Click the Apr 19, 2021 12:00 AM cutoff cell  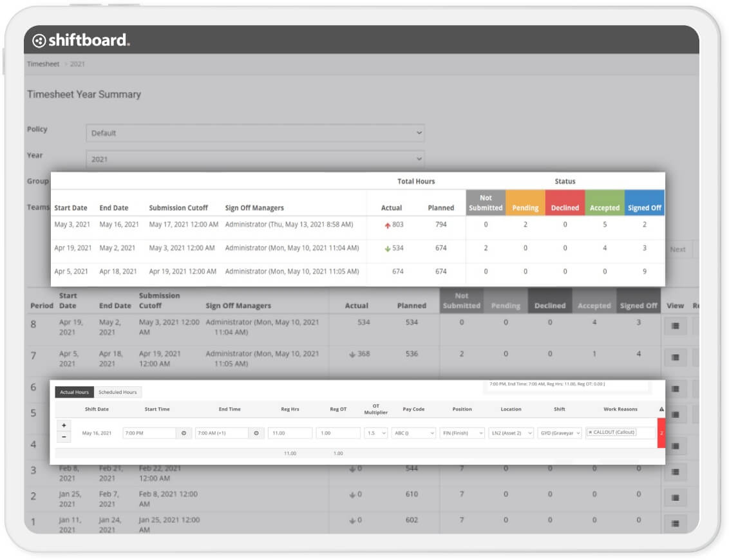click(183, 272)
